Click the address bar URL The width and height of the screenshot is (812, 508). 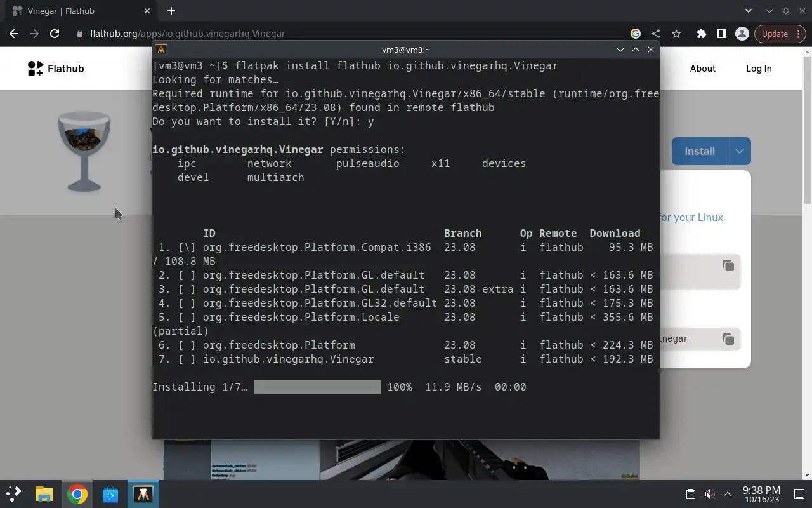click(187, 34)
